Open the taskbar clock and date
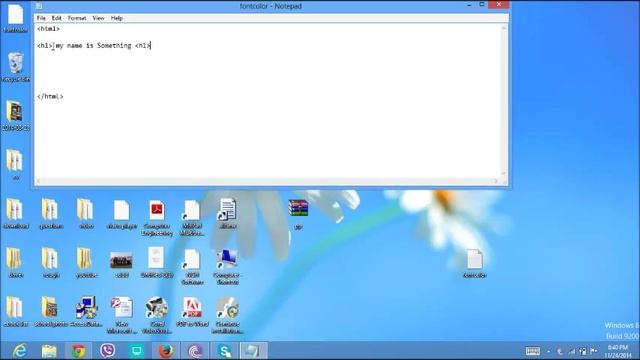Image resolution: width=640 pixels, height=360 pixels. pos(618,351)
